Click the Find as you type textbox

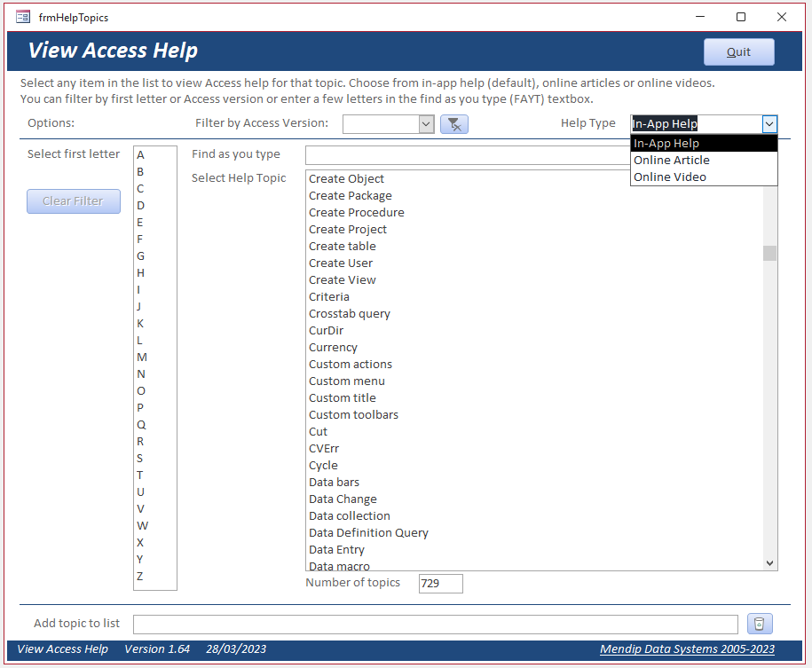(468, 155)
